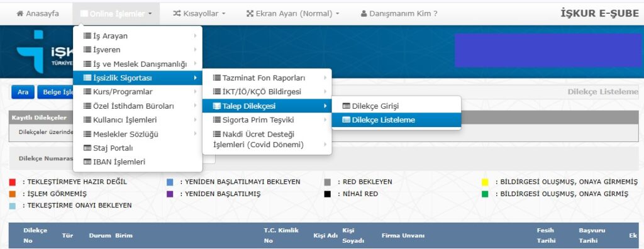Click the person icon beside Danışmanım Kim
The width and height of the screenshot is (644, 249).
(x=364, y=14)
